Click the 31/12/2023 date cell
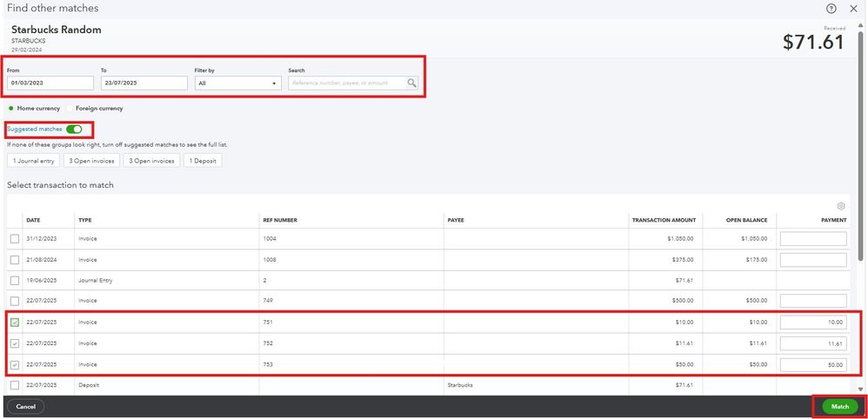The width and height of the screenshot is (868, 419). coord(42,238)
